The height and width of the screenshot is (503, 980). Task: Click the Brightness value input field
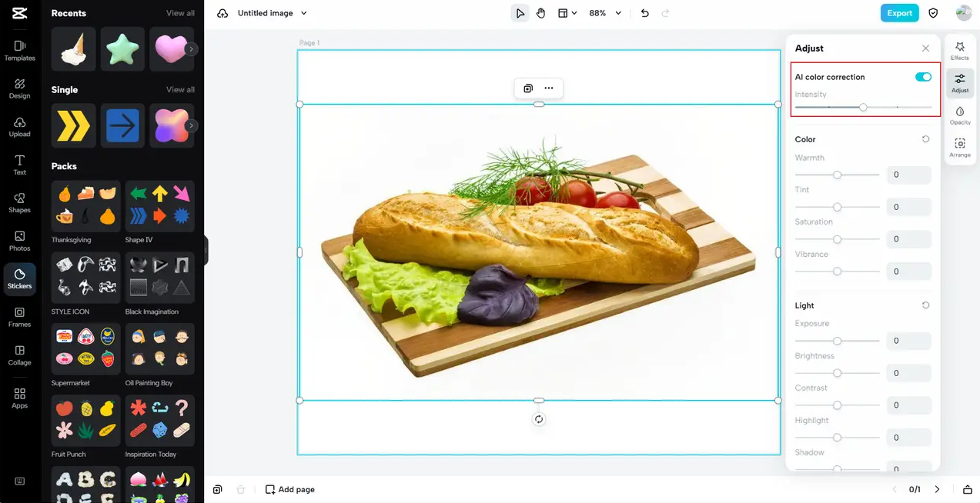coord(908,373)
